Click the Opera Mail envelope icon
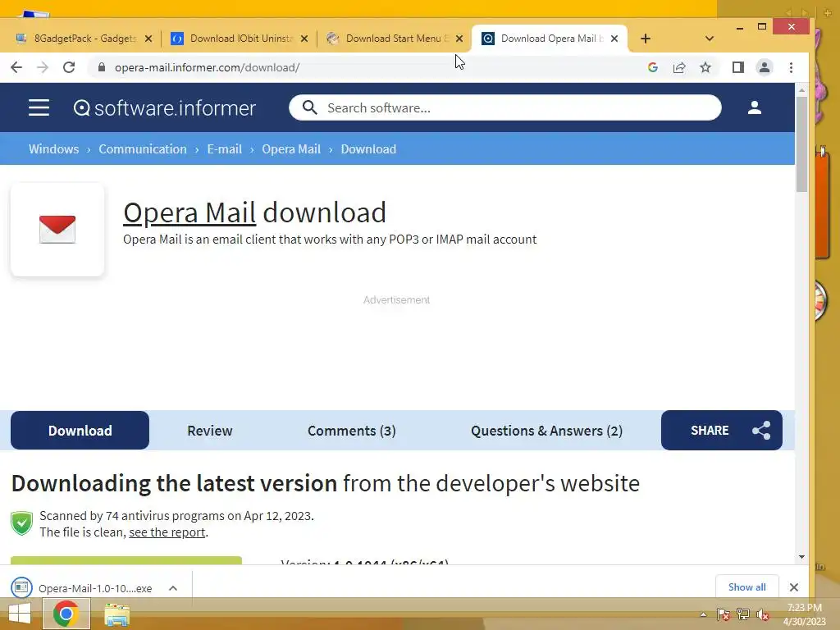840x630 pixels. click(57, 230)
